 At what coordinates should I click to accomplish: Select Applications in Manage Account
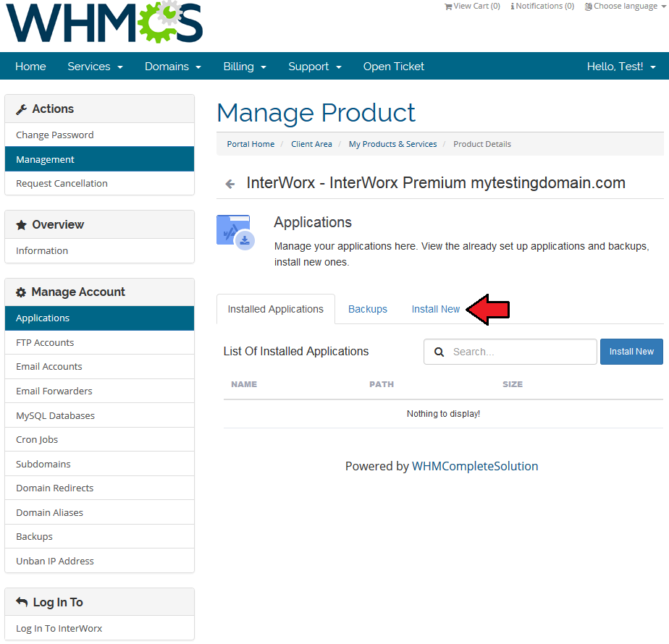99,318
